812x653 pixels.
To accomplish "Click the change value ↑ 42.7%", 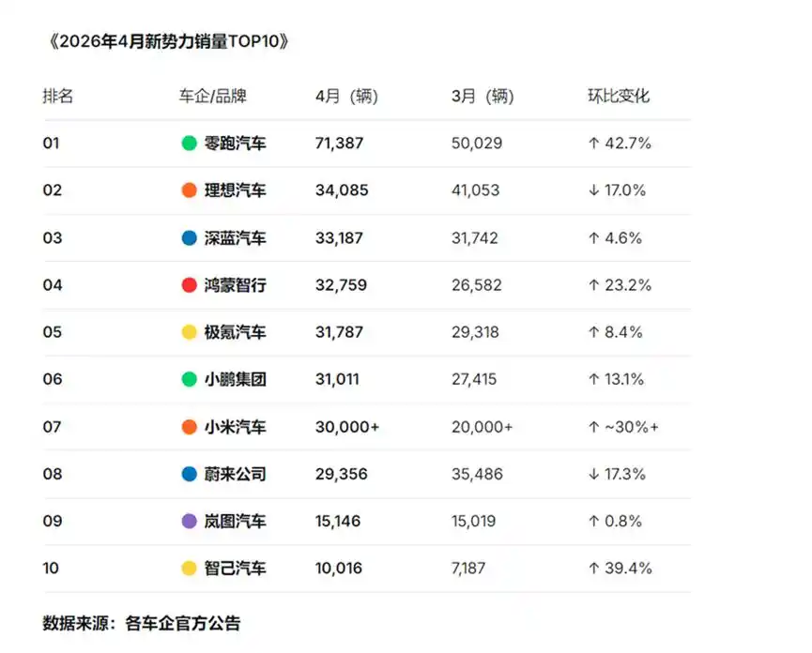I will [620, 143].
